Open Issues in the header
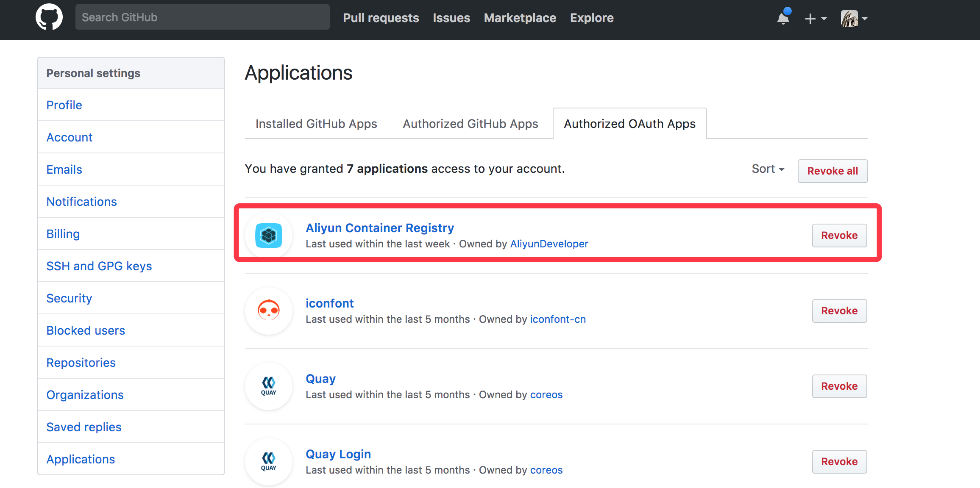 coord(451,18)
